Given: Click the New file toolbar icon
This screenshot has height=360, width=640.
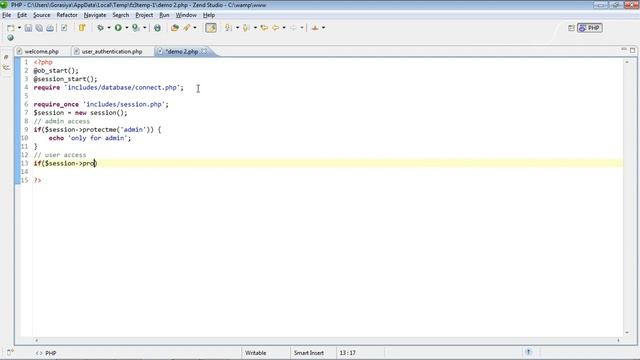Looking at the screenshot, I should pos(11,28).
